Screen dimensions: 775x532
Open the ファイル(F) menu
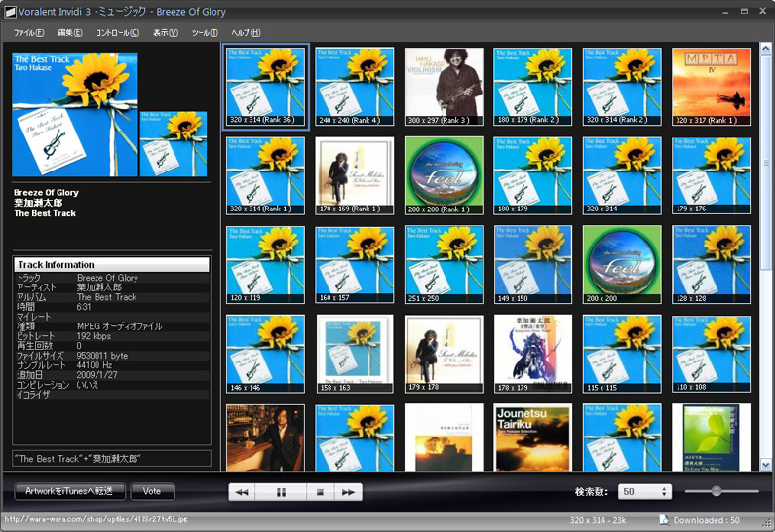tap(29, 33)
